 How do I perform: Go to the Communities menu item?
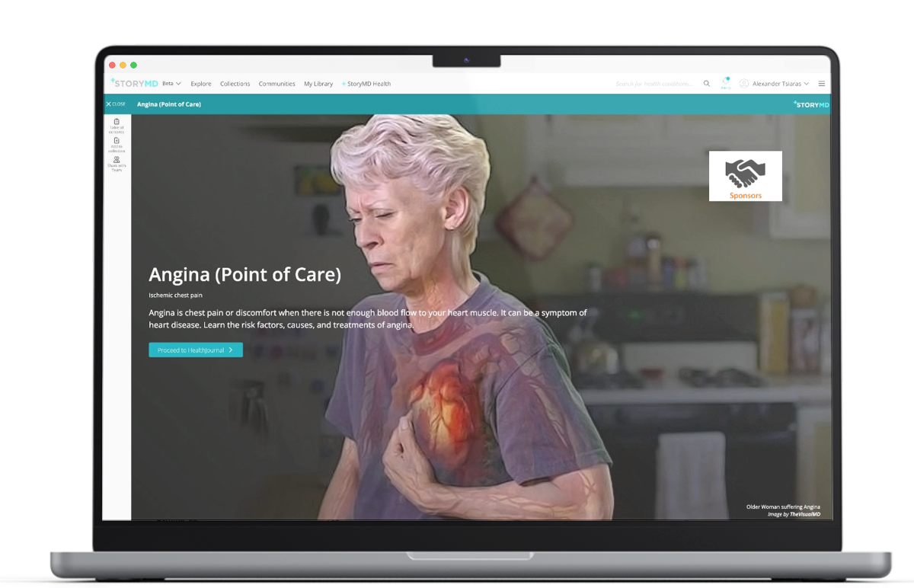[276, 84]
